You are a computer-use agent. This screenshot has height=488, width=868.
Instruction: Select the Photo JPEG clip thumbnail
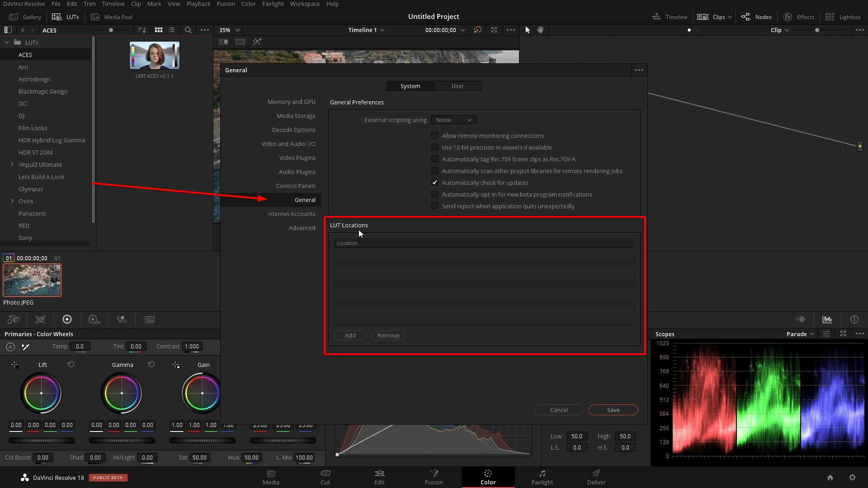tap(32, 280)
